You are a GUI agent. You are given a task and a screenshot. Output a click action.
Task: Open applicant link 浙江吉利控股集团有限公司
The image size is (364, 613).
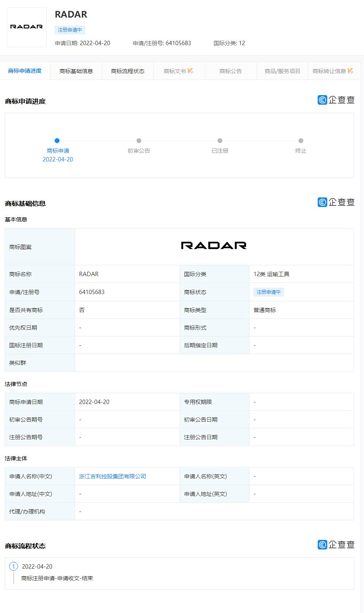[113, 476]
